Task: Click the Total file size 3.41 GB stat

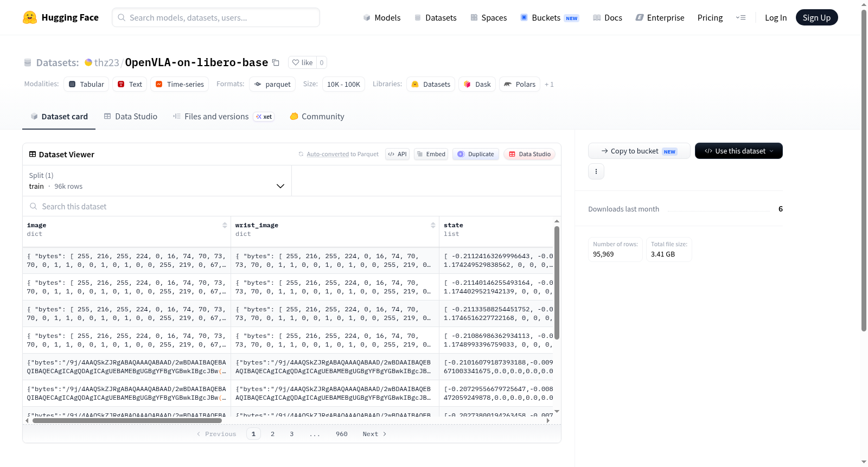Action: [x=669, y=250]
